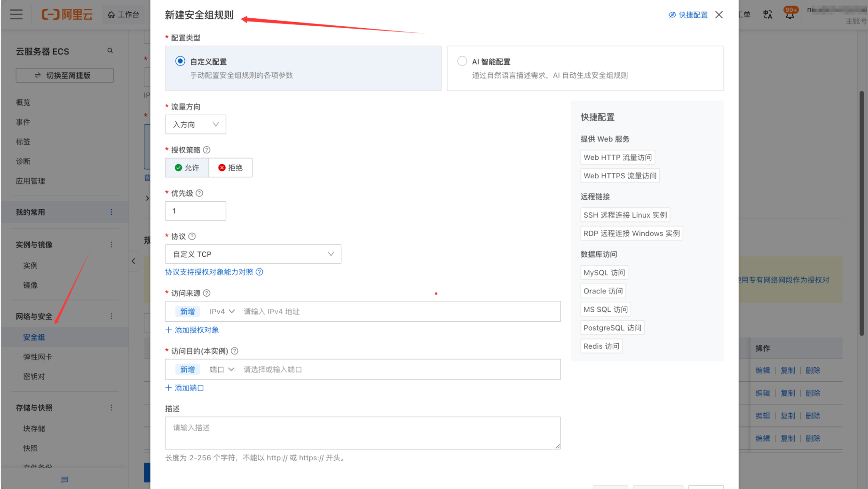The width and height of the screenshot is (868, 489).
Task: Go to 应用管理 in sidebar
Action: click(31, 181)
